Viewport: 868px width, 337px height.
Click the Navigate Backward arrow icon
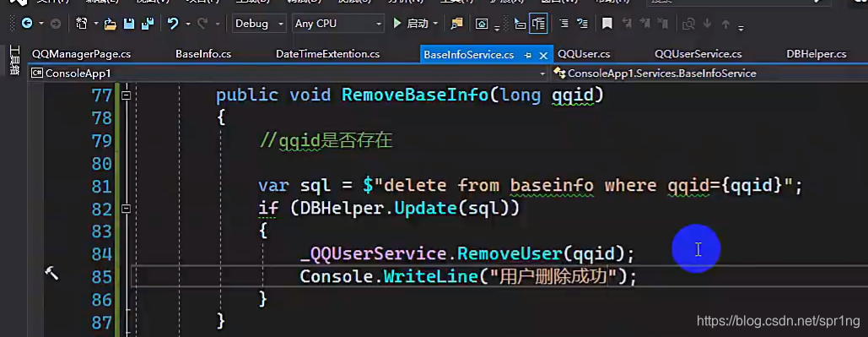26,24
